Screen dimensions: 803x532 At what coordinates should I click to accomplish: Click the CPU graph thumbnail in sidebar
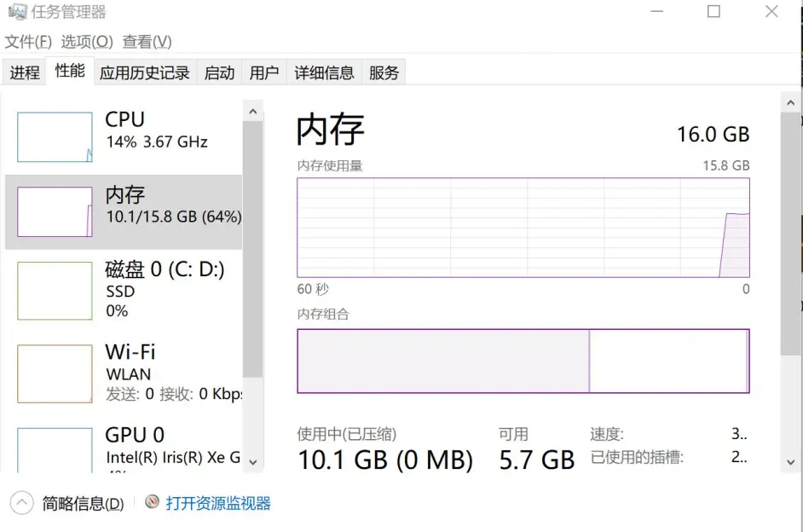pos(54,136)
